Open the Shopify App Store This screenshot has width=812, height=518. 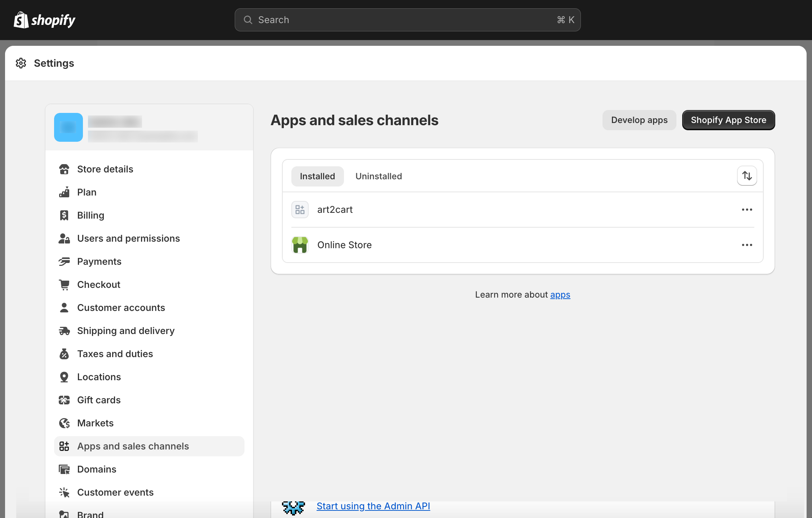[728, 120]
